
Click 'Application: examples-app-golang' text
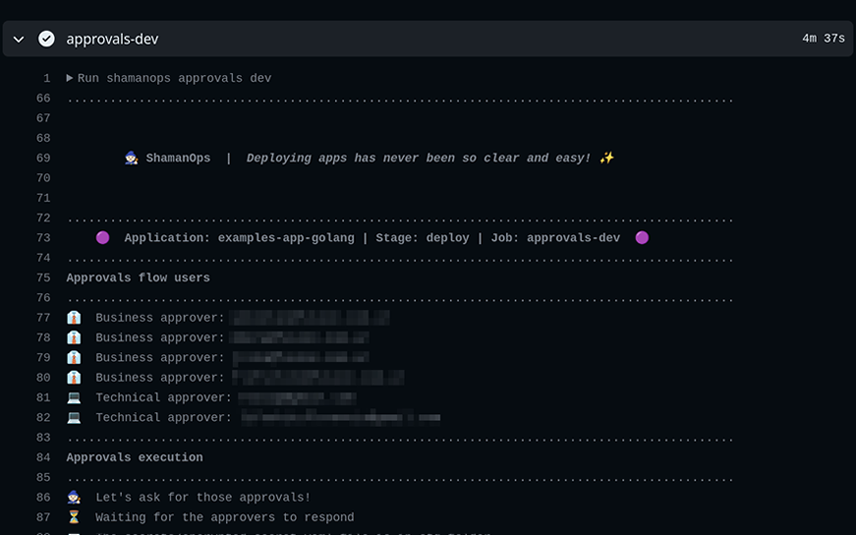[x=239, y=238]
